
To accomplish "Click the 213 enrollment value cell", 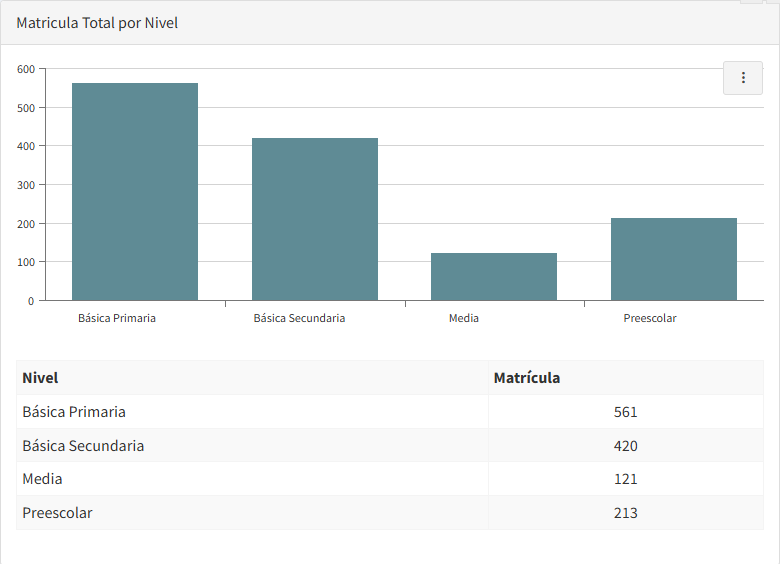I will tap(626, 513).
